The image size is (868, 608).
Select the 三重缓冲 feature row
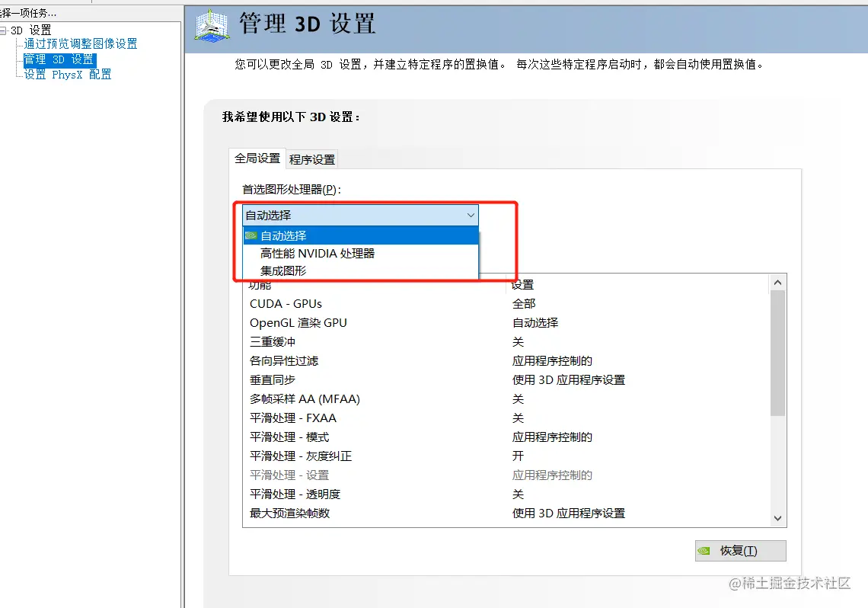[x=506, y=341]
